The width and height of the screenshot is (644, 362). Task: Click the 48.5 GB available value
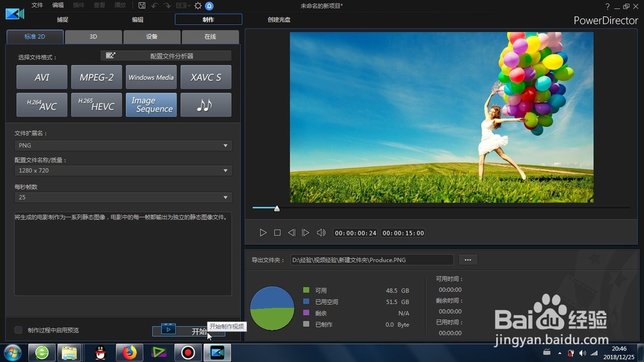[x=397, y=291]
